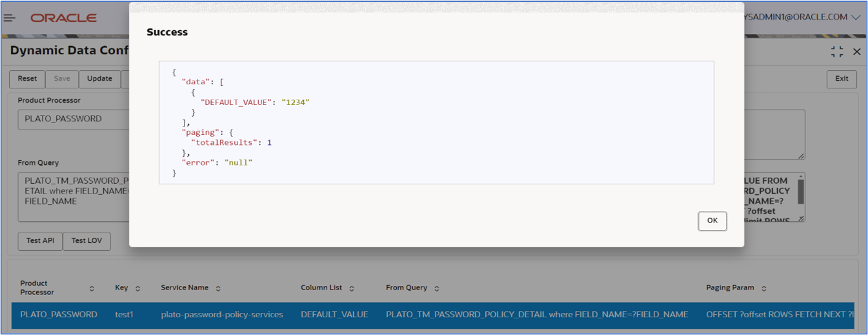Sort table by Service Name column

click(x=218, y=288)
